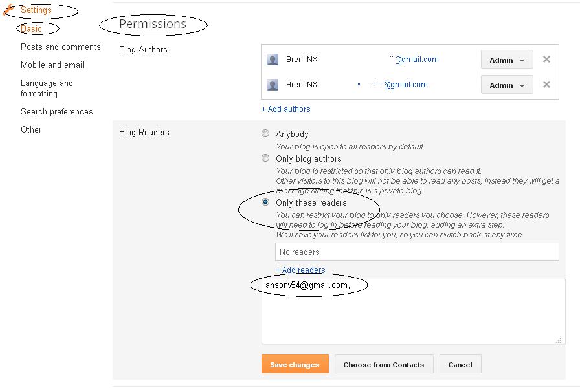Cancel adding readers
580x392 pixels.
point(460,365)
